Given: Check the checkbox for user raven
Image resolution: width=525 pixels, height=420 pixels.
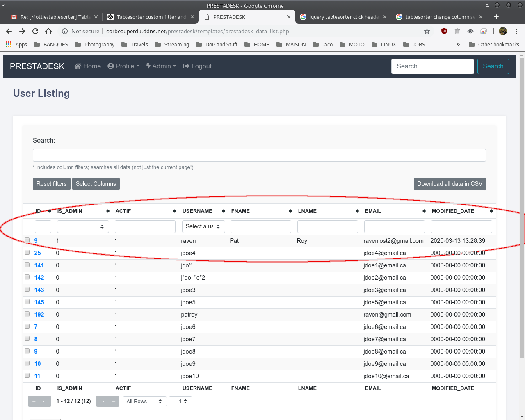Looking at the screenshot, I should click(27, 240).
